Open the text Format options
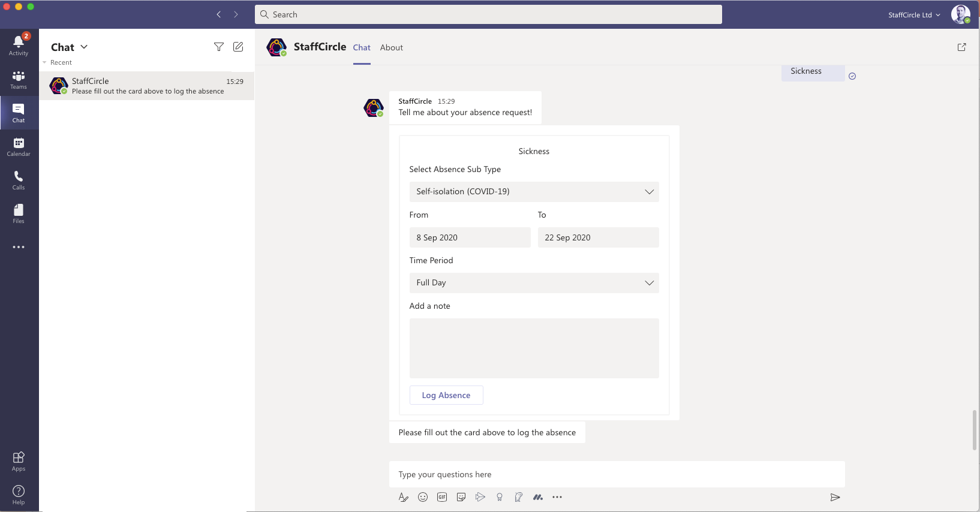The width and height of the screenshot is (980, 512). (404, 497)
